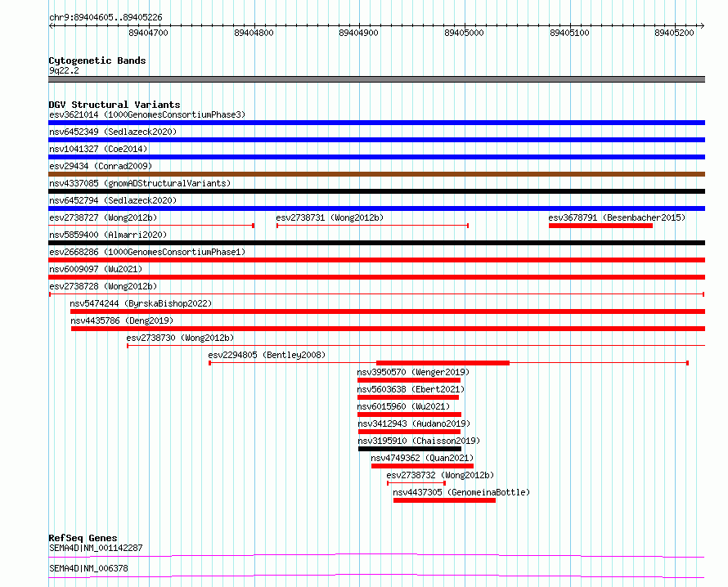Select the nsv6009097 (Wu2021) variant label
Image resolution: width=728 pixels, height=587 pixels.
pyautogui.click(x=96, y=269)
